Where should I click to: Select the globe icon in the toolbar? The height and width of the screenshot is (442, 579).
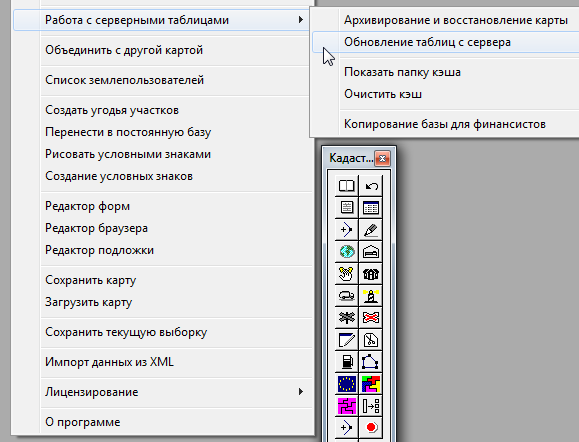point(346,251)
